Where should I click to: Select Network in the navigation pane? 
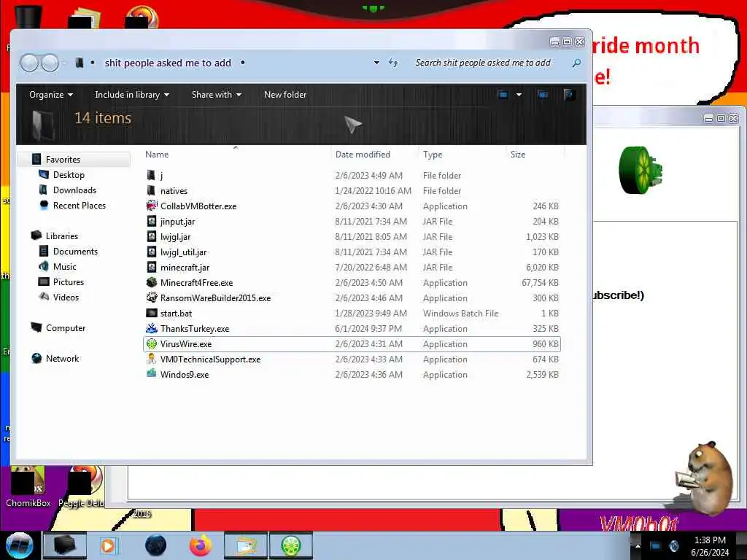[63, 359]
